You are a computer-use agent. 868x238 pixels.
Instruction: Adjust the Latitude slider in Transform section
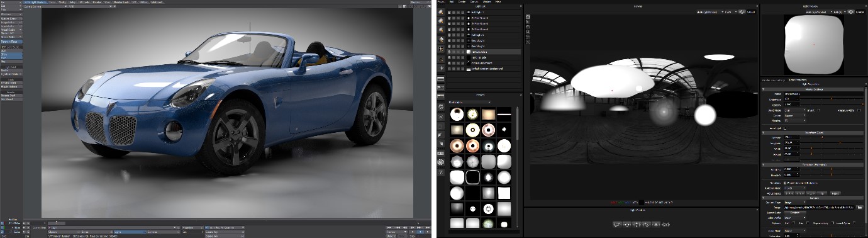pyautogui.click(x=832, y=137)
